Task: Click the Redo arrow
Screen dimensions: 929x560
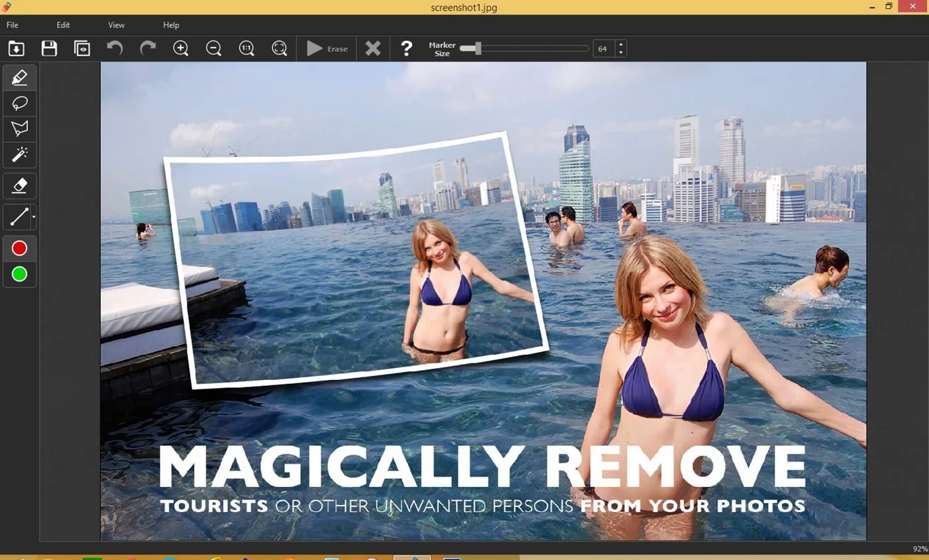Action: click(148, 48)
